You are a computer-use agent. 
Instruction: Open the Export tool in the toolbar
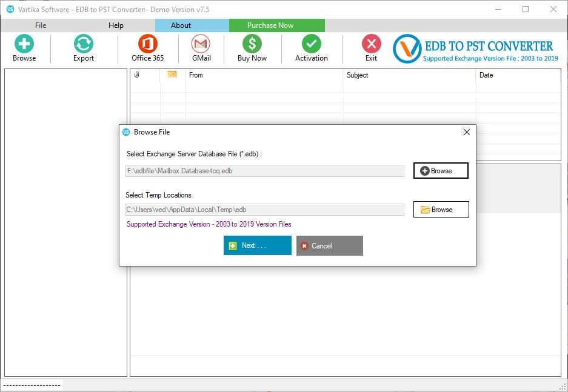(84, 48)
